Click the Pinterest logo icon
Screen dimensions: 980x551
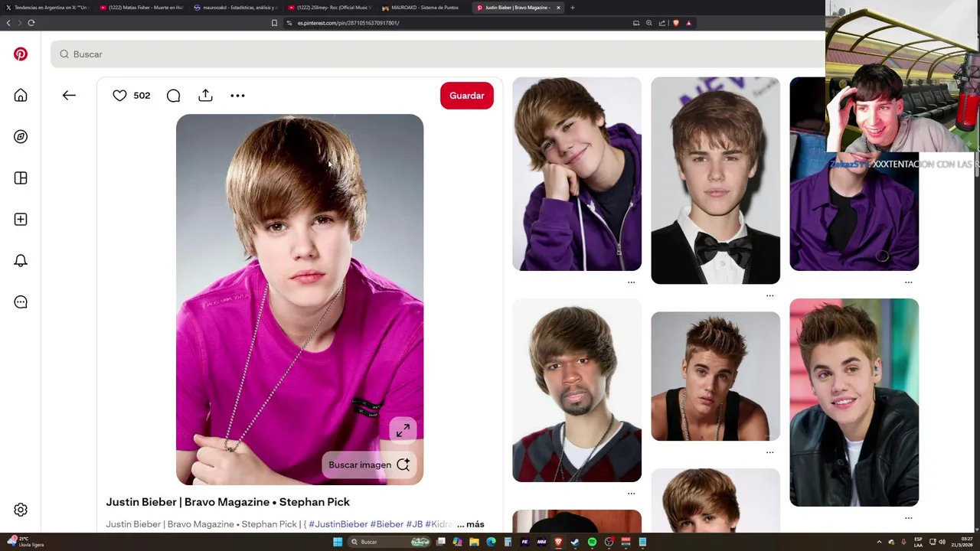21,54
